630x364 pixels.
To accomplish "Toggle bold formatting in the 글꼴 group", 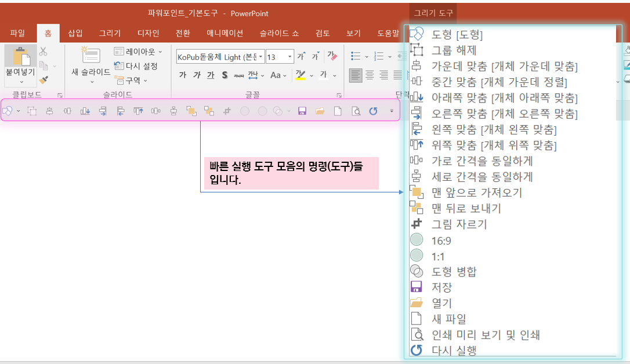I will [184, 76].
